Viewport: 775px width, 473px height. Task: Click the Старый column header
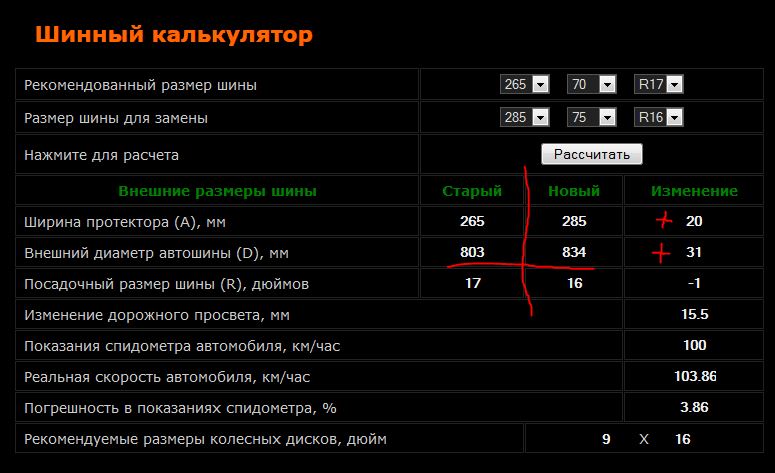pos(472,191)
